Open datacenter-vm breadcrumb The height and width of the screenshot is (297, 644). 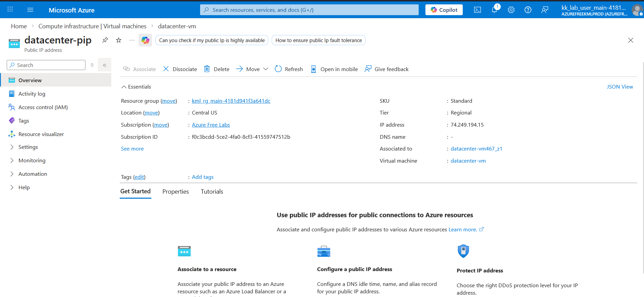pos(177,26)
